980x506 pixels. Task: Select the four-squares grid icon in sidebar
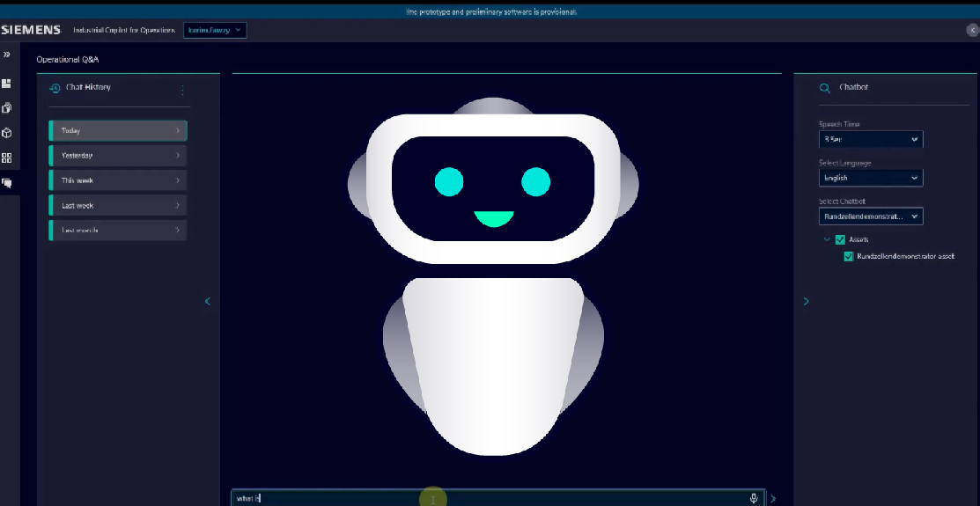7,158
